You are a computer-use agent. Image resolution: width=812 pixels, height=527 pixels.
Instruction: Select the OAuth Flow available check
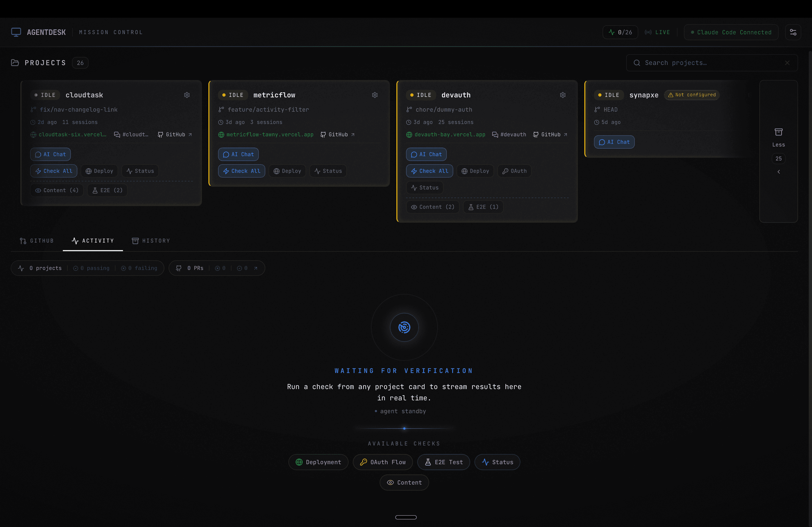click(x=383, y=462)
